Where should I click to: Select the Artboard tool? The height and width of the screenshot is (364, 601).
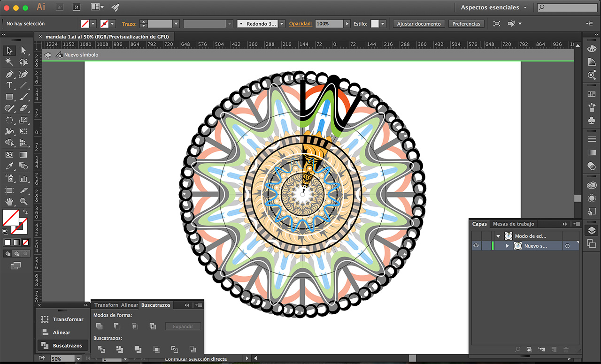9,190
